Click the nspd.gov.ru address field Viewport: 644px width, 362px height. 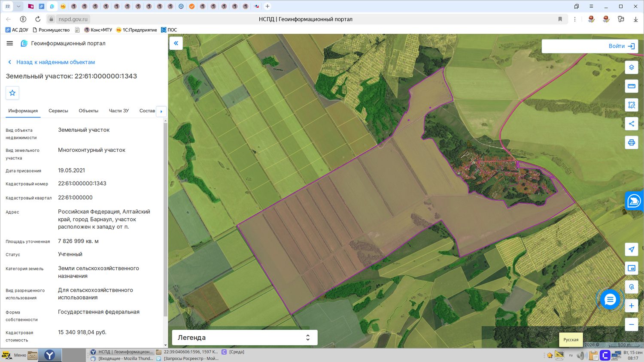[73, 19]
